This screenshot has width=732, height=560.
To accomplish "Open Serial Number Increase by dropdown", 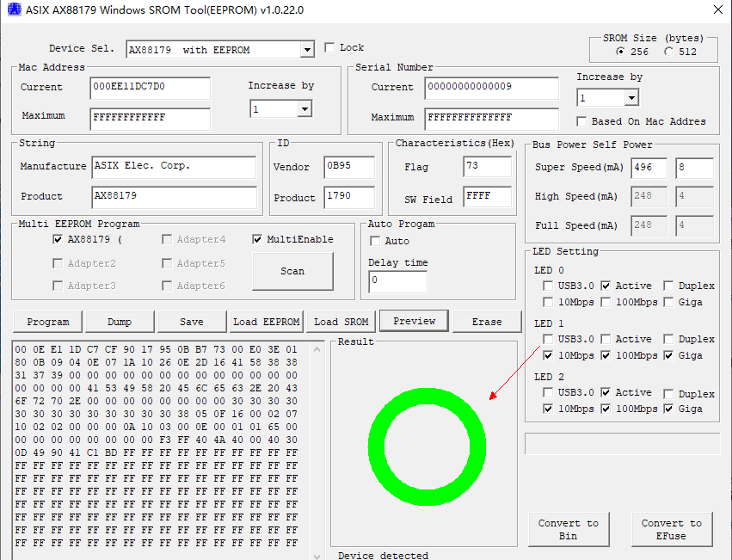I will 631,98.
